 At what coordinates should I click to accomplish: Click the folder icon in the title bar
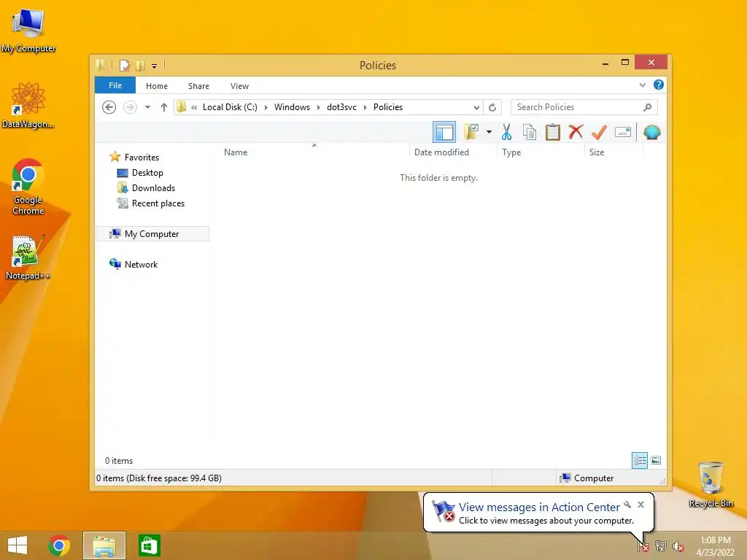(x=100, y=65)
